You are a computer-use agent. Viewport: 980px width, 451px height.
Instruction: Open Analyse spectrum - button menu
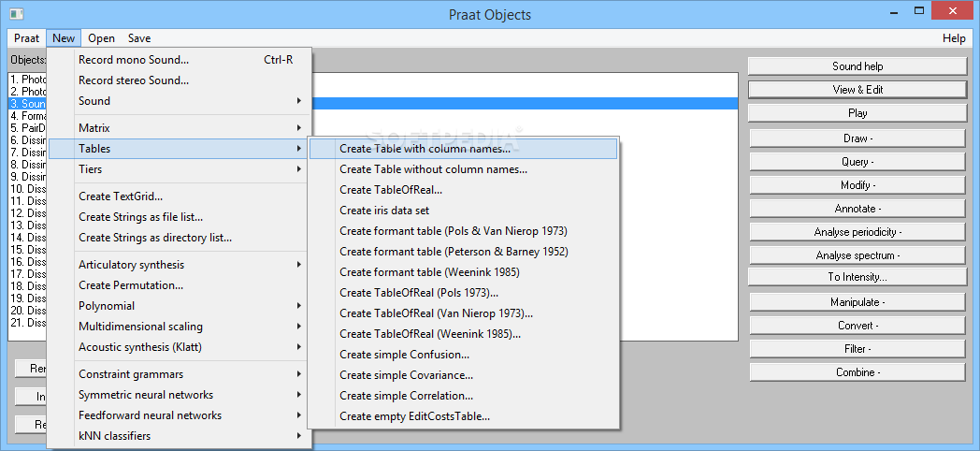tap(857, 255)
